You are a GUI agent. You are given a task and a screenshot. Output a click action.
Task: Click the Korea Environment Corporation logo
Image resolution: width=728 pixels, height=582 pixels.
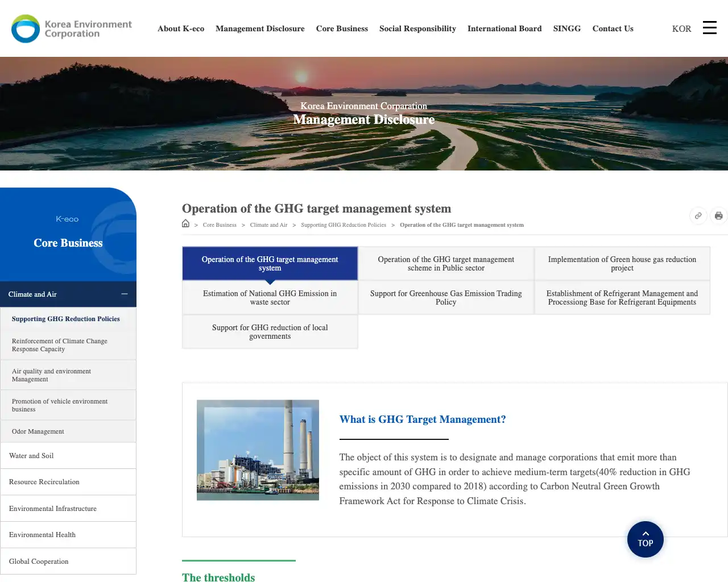pyautogui.click(x=71, y=28)
